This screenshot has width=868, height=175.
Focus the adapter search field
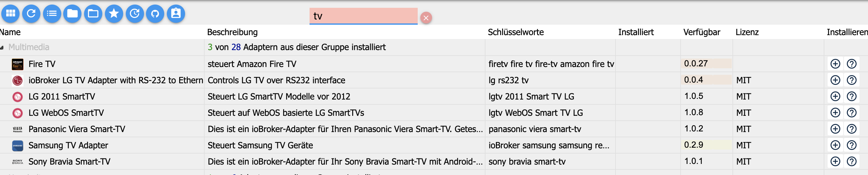point(363,16)
